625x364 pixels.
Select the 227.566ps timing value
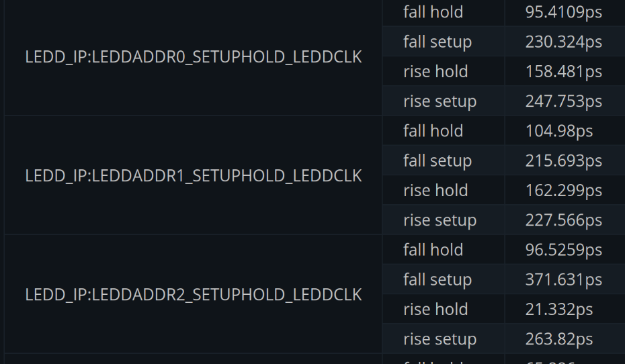click(563, 220)
